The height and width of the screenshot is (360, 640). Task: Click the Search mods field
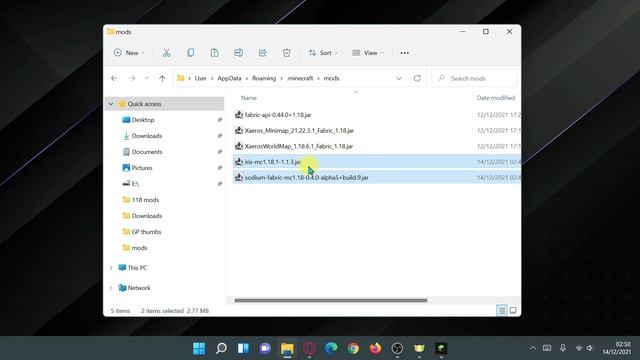click(474, 78)
